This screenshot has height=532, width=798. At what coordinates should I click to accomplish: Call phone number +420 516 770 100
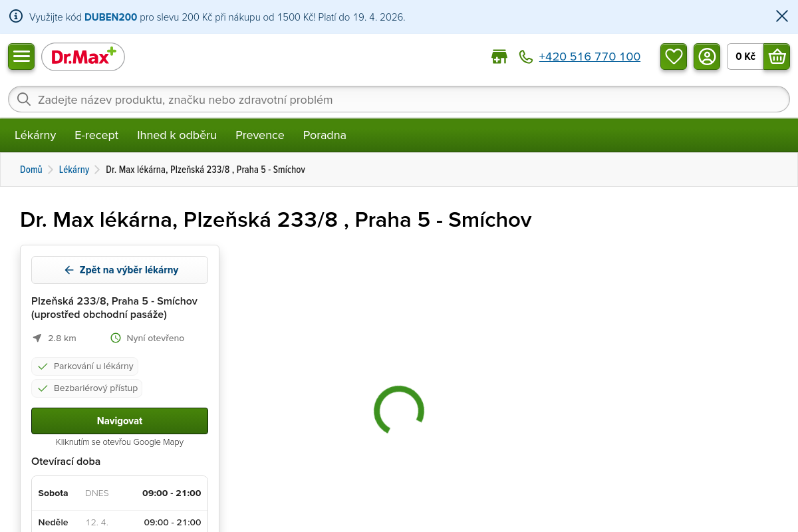[589, 57]
